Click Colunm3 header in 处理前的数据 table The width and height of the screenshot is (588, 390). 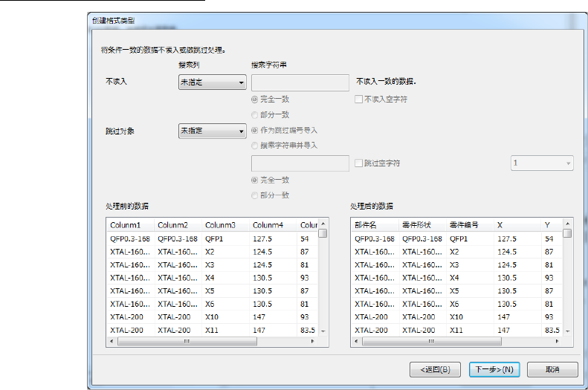pyautogui.click(x=225, y=225)
